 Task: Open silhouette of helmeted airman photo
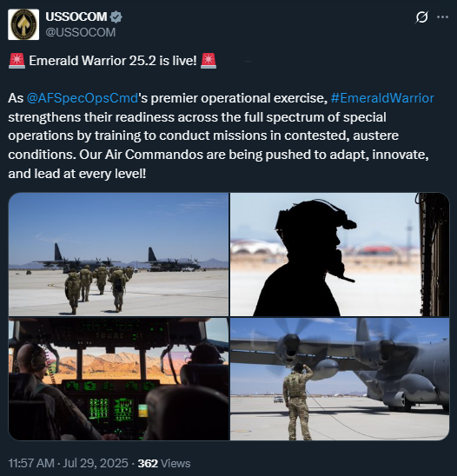pyautogui.click(x=340, y=255)
